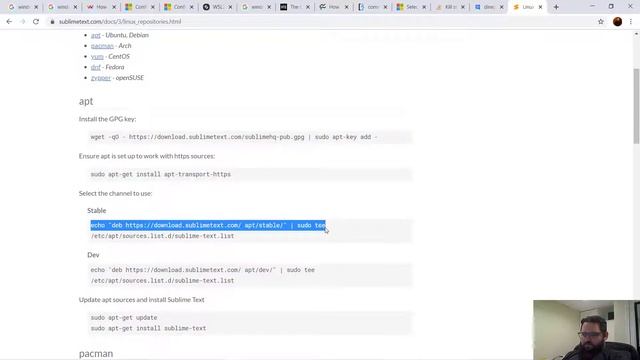Click the 'Dev' channel label

93,255
